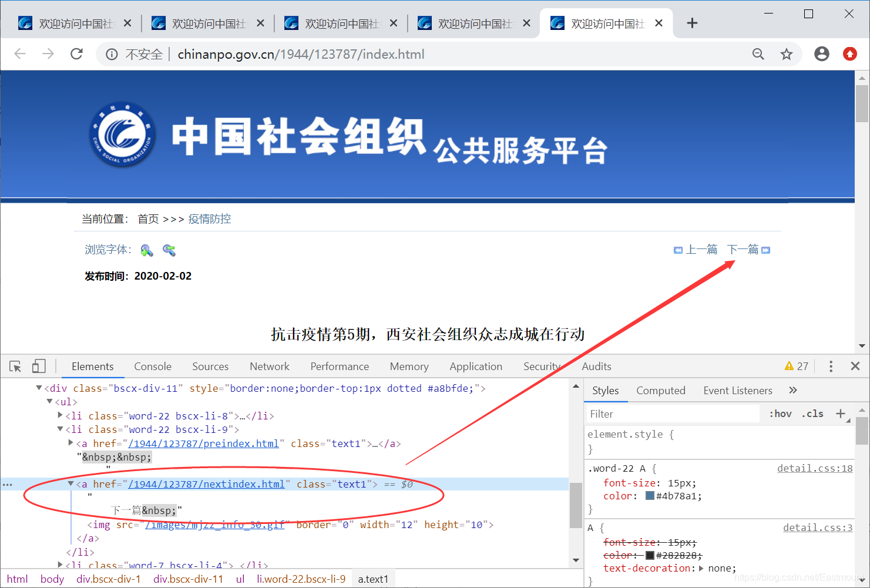The image size is (870, 588).
Task: Toggle the device toolbar icon in DevTools
Action: tap(39, 367)
